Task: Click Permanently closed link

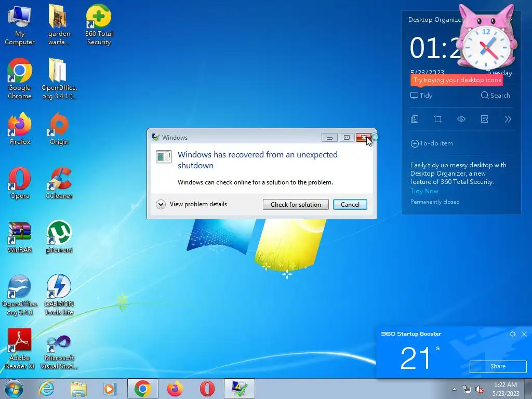Action: point(435,202)
